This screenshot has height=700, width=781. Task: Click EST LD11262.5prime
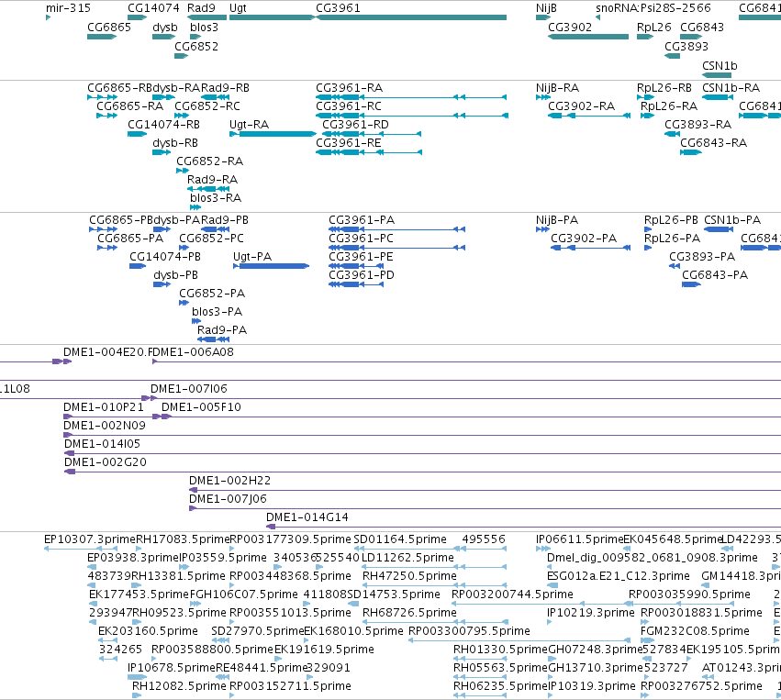tap(407, 558)
